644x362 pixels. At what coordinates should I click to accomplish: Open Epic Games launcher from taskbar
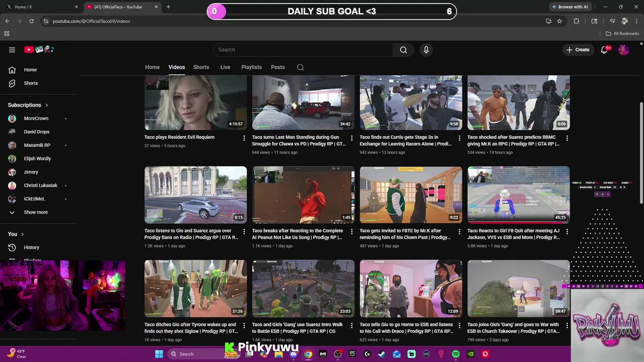352,354
